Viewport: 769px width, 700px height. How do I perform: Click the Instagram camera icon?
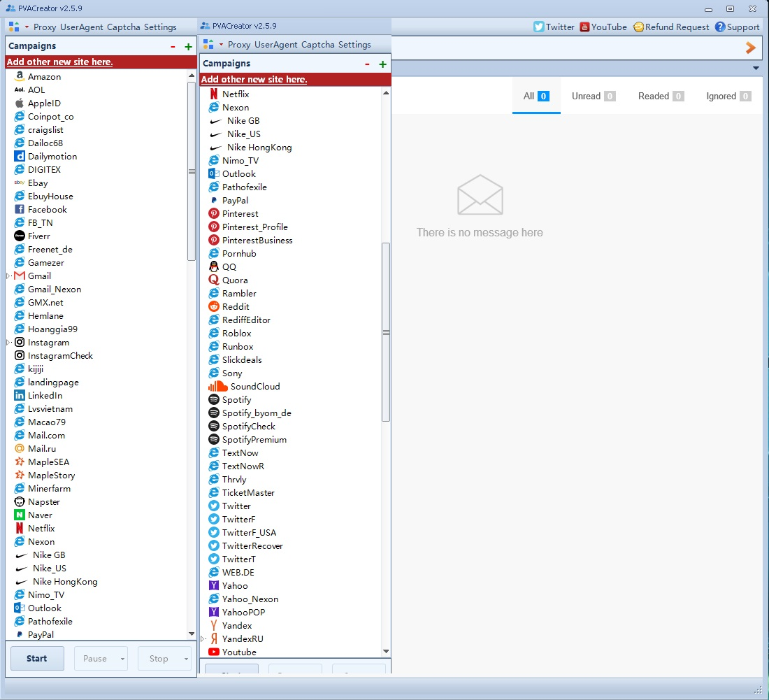coord(19,342)
